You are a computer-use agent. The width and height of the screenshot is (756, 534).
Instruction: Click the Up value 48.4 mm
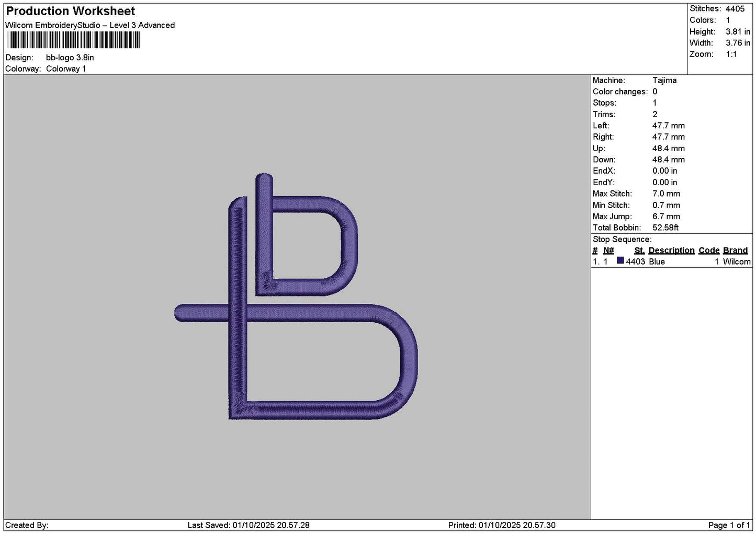point(669,148)
